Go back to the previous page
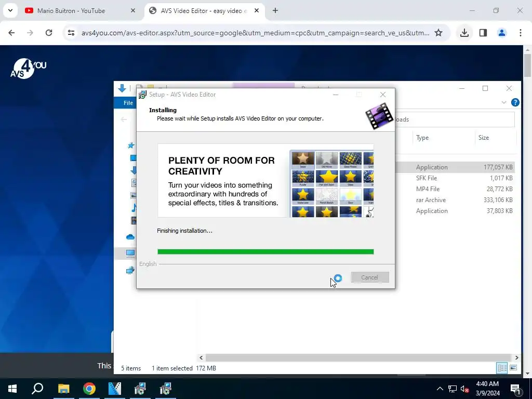The width and height of the screenshot is (532, 399). [x=11, y=33]
